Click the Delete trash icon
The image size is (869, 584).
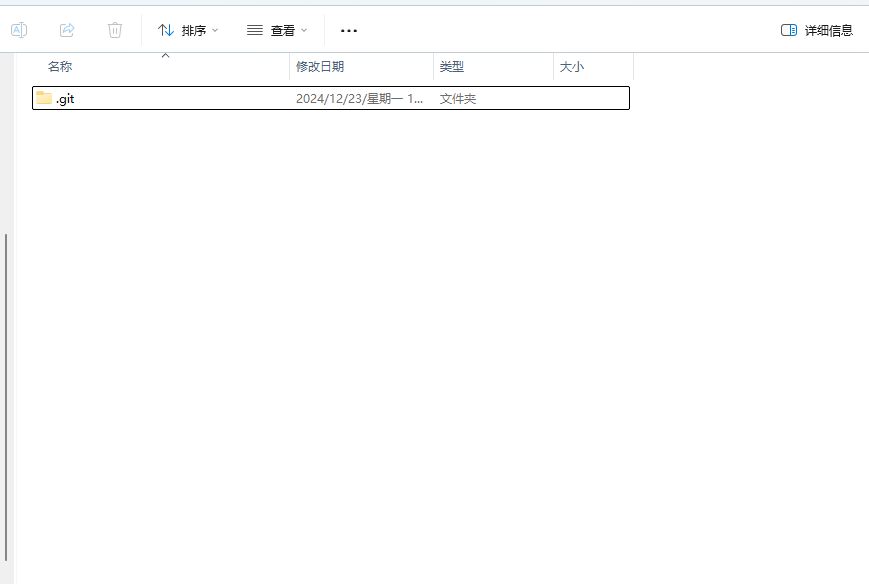tap(115, 30)
